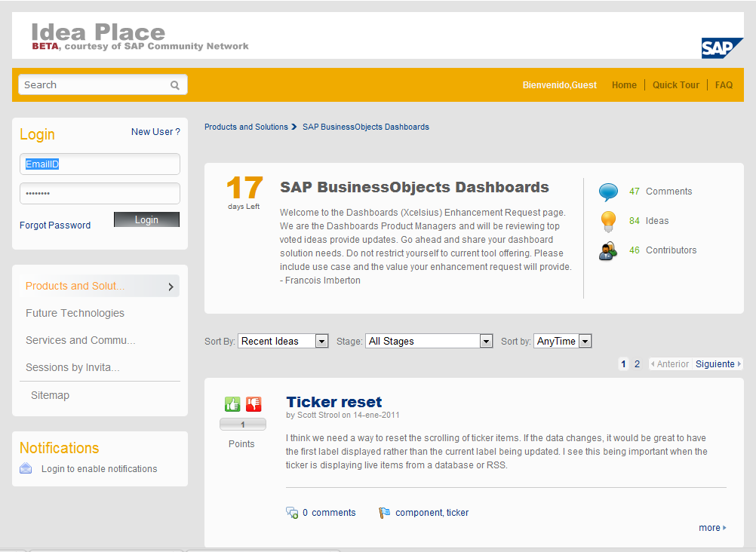Open the Quick Tour menu link
Viewport: 756px width, 552px height.
(675, 85)
